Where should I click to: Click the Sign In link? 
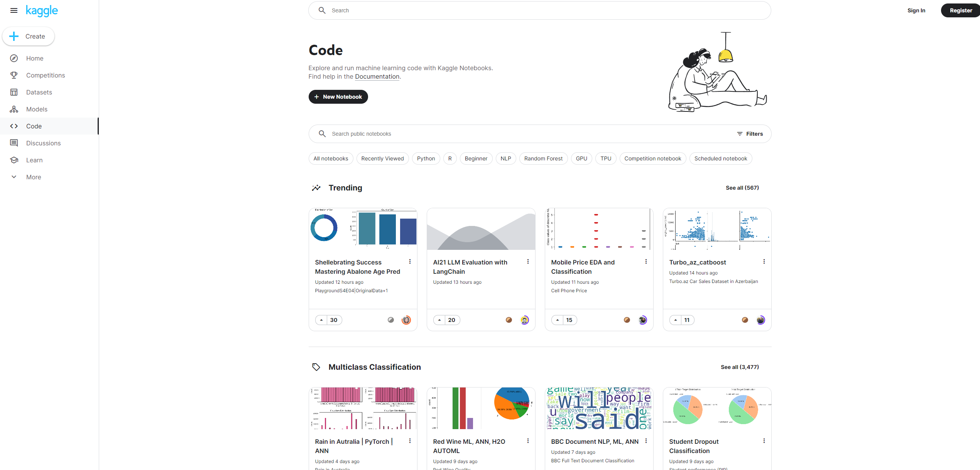pyautogui.click(x=916, y=10)
